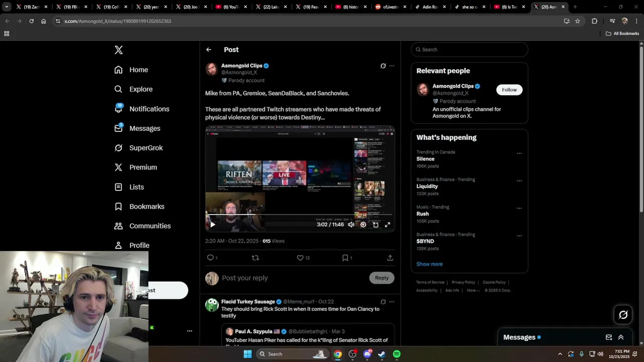Open Spotify from taskbar
This screenshot has height=362, width=644.
point(397,354)
